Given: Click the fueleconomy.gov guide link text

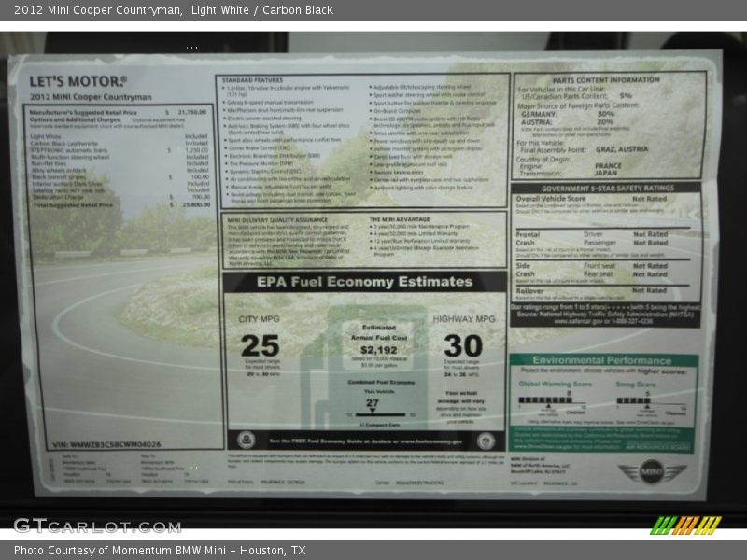Looking at the screenshot, I should (x=366, y=441).
